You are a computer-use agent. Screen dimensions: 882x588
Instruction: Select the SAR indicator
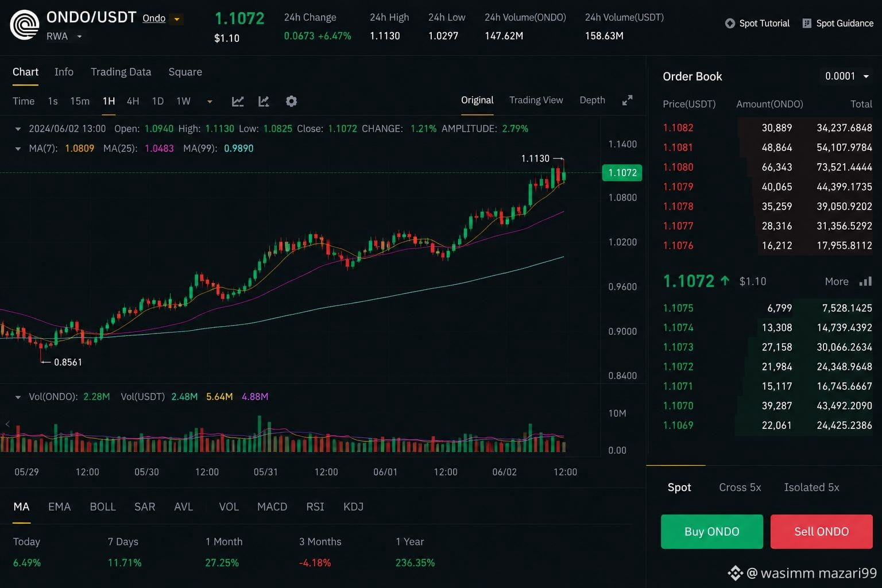click(x=145, y=506)
